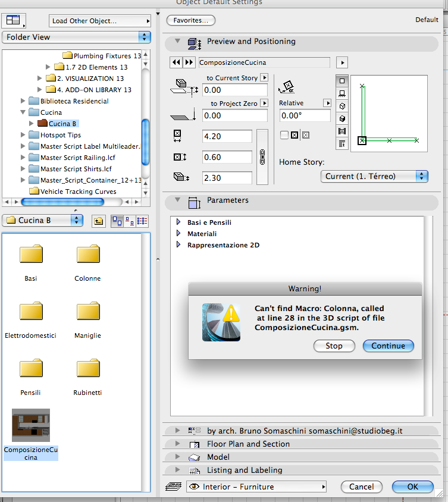
Task: Click the Cancel button
Action: (x=362, y=487)
